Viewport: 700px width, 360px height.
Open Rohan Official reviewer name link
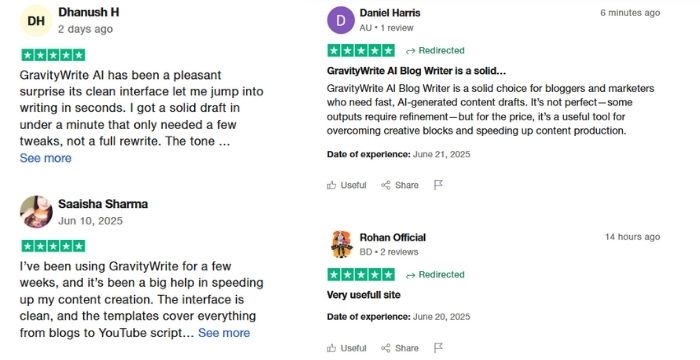[393, 237]
